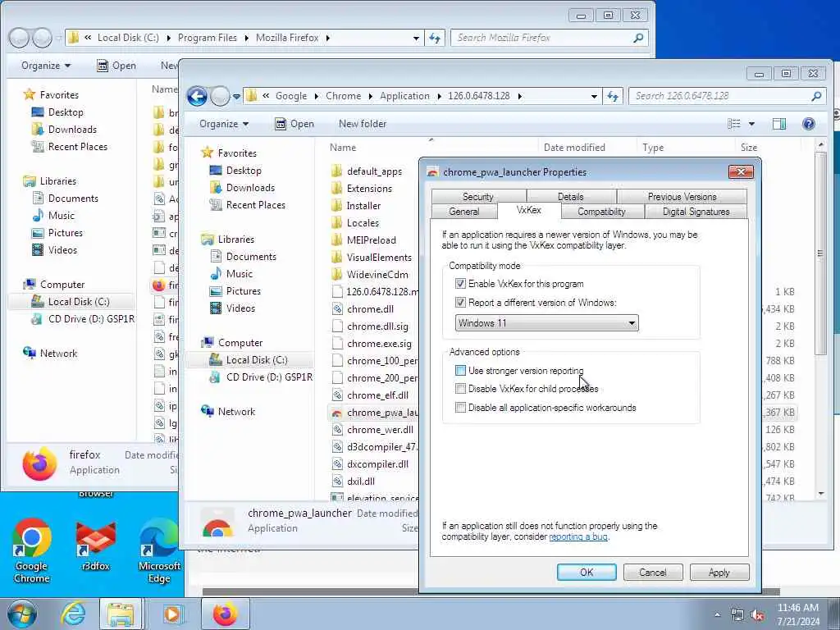Select dxil.dll file
The height and width of the screenshot is (630, 840).
tap(361, 481)
